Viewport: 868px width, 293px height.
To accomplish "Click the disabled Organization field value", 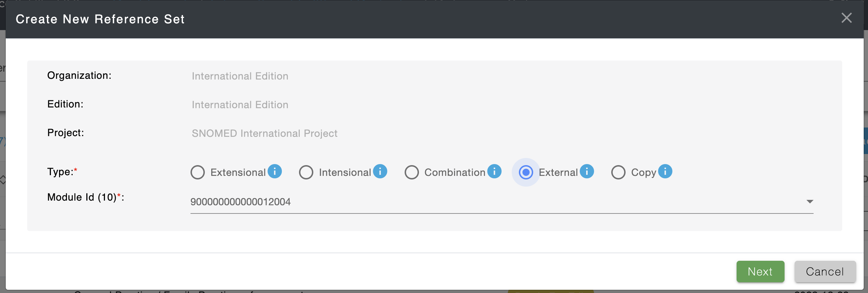I will (x=240, y=76).
